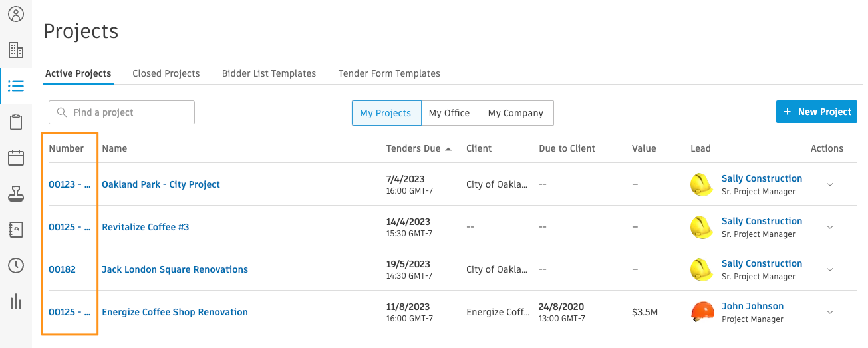Expand actions for Energize Coffee Shop Renovation
The width and height of the screenshot is (868, 348).
pyautogui.click(x=829, y=313)
